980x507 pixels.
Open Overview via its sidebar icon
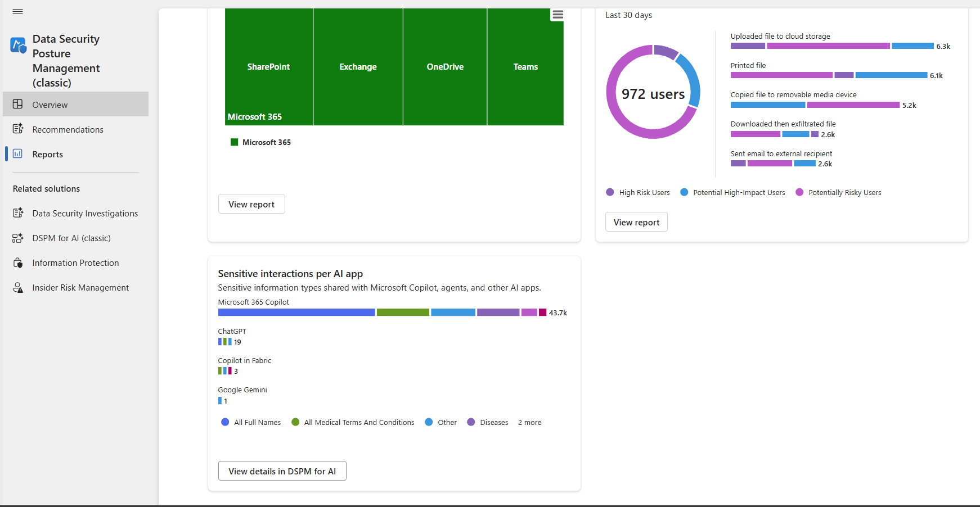pos(18,105)
